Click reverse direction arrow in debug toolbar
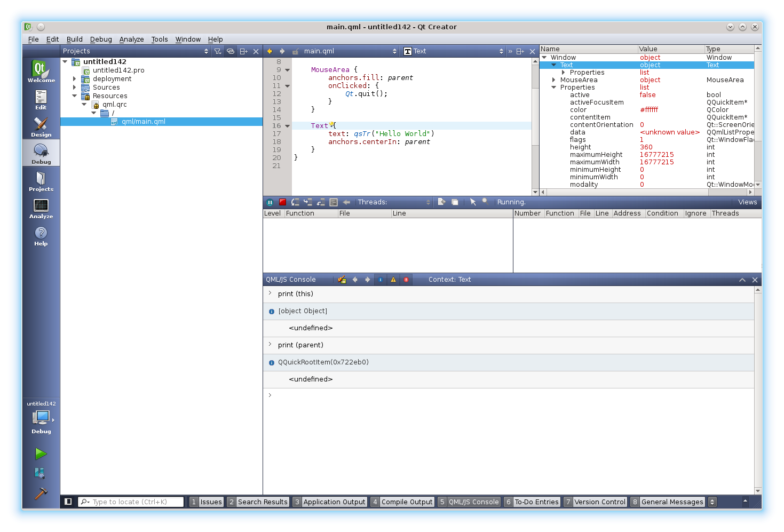This screenshot has height=532, width=784. pyautogui.click(x=346, y=202)
